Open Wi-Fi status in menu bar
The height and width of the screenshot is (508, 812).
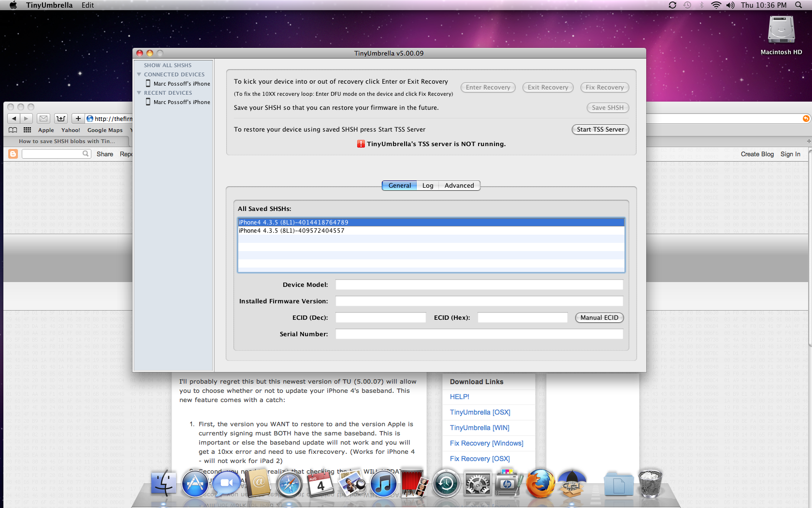click(716, 5)
